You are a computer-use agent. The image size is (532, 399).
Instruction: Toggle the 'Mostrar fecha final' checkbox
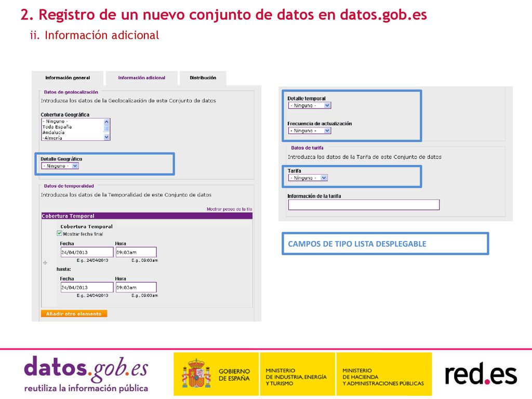click(59, 233)
